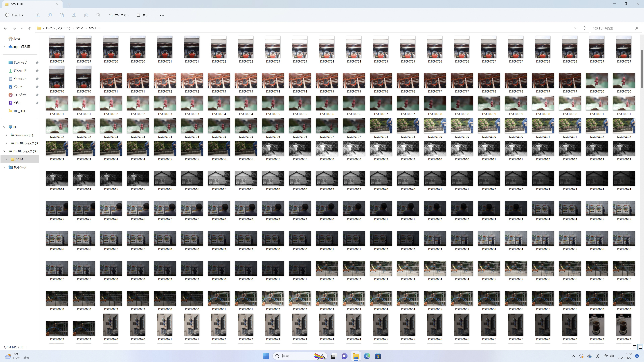
Task: Select thumbnail DSCF0807 black and white photo
Action: (x=273, y=148)
